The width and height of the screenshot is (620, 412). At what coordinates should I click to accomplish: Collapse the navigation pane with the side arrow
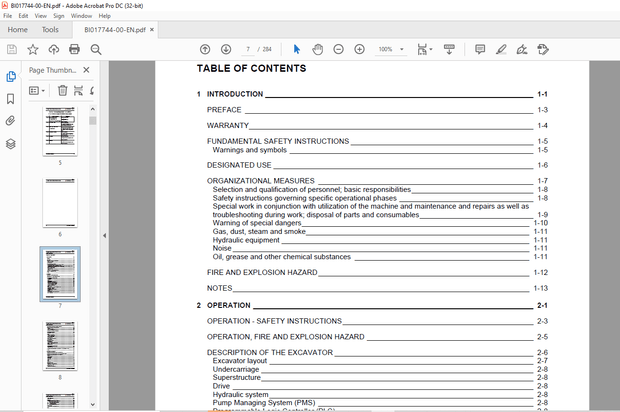(x=104, y=236)
